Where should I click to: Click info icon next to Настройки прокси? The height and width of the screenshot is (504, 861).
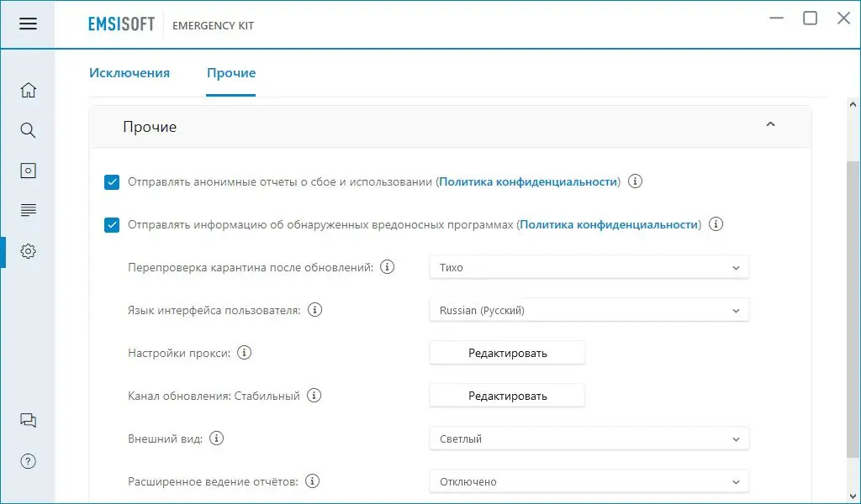pos(245,353)
